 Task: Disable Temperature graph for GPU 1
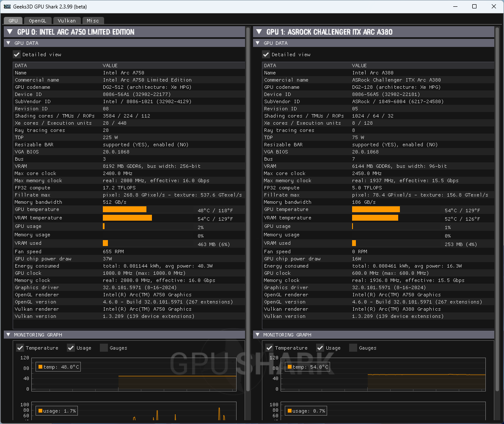coord(270,348)
